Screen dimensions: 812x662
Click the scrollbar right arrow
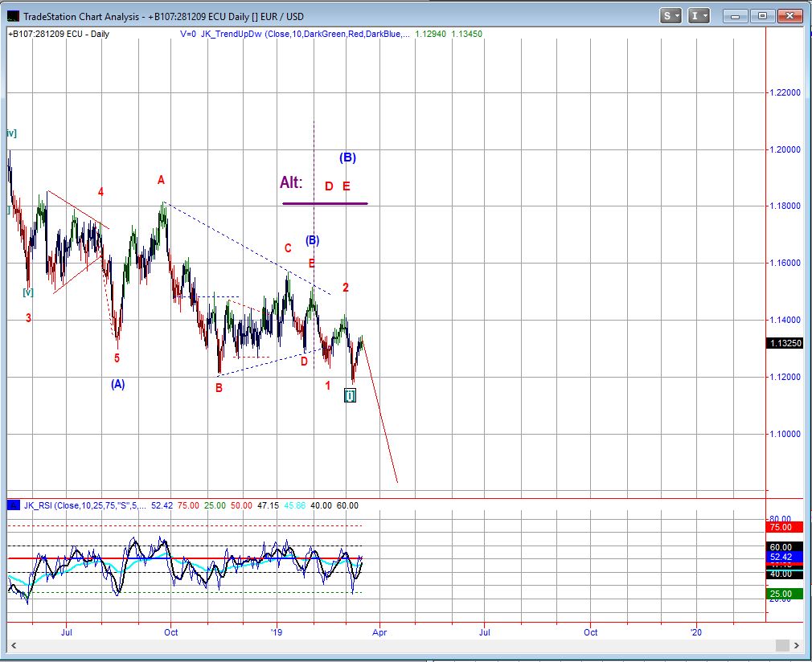pyautogui.click(x=797, y=645)
